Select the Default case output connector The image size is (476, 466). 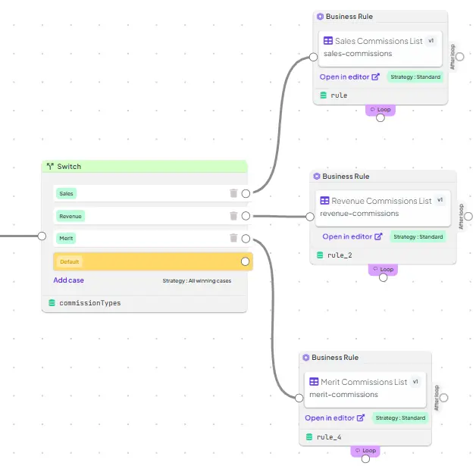[x=245, y=261]
